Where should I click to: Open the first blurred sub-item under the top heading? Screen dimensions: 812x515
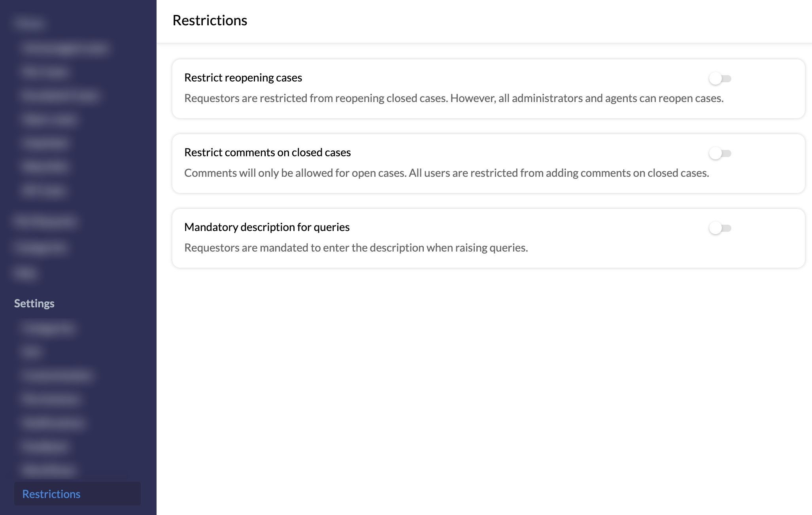pyautogui.click(x=65, y=48)
